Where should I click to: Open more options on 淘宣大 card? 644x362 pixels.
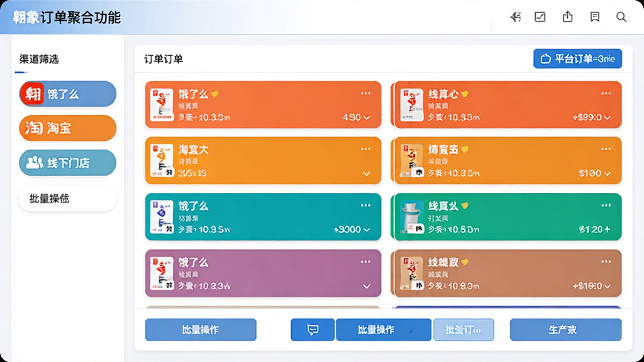365,149
